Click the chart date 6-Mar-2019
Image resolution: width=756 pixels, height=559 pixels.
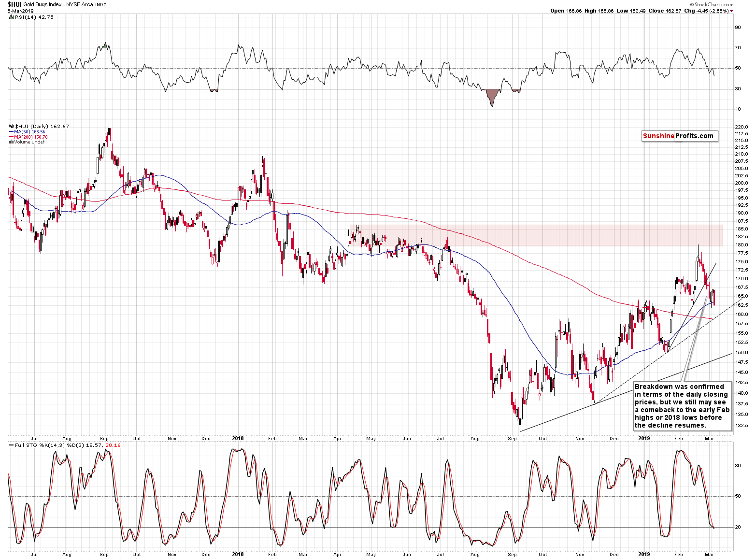click(x=20, y=11)
